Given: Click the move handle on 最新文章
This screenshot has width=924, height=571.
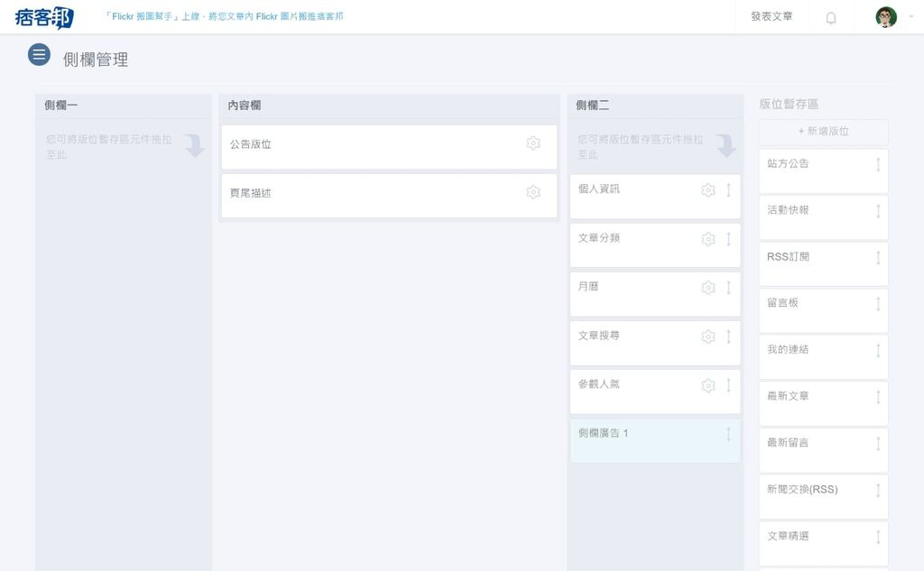Looking at the screenshot, I should pos(878,398).
